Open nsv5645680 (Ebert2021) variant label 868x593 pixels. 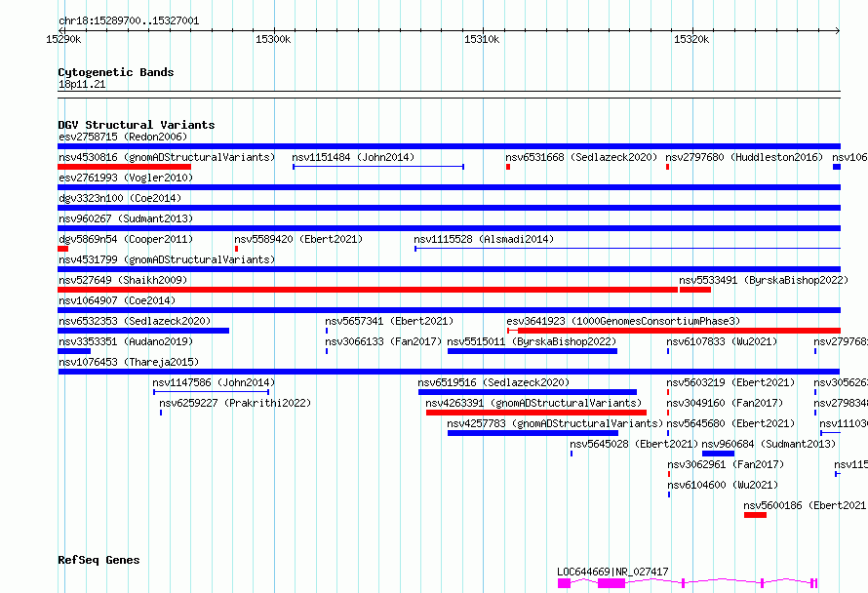(x=730, y=423)
